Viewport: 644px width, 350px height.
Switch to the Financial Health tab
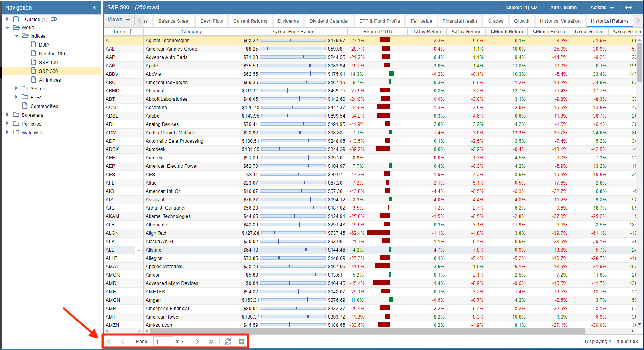pos(460,21)
